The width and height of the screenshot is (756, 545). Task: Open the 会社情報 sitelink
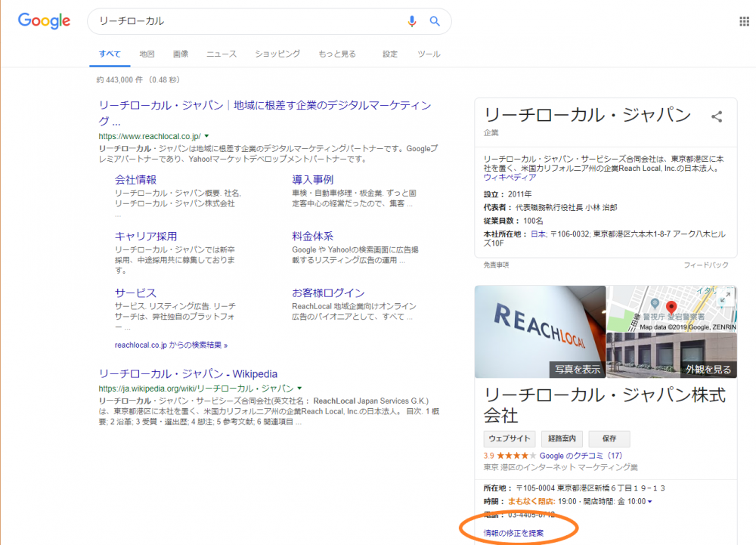click(x=135, y=180)
